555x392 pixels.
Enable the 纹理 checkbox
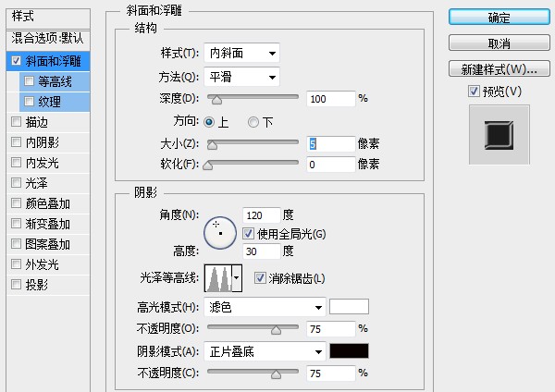pyautogui.click(x=29, y=102)
